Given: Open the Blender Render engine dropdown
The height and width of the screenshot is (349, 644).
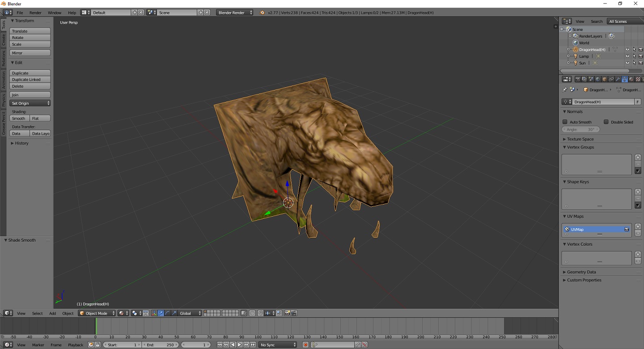Looking at the screenshot, I should [x=235, y=13].
